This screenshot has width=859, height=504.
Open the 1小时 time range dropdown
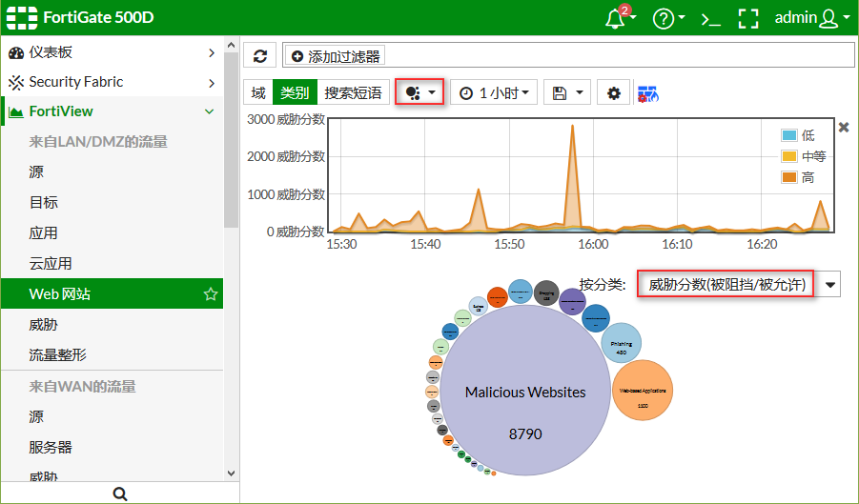coord(494,93)
